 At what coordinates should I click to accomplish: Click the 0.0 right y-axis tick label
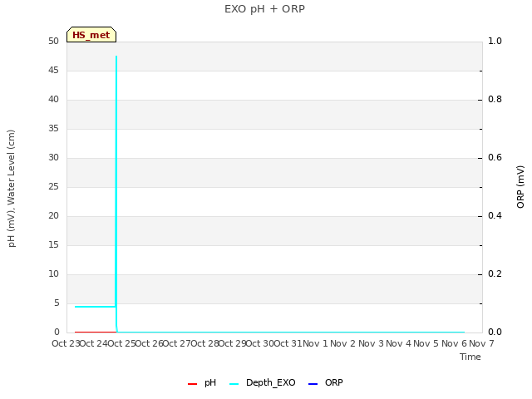click(x=495, y=332)
